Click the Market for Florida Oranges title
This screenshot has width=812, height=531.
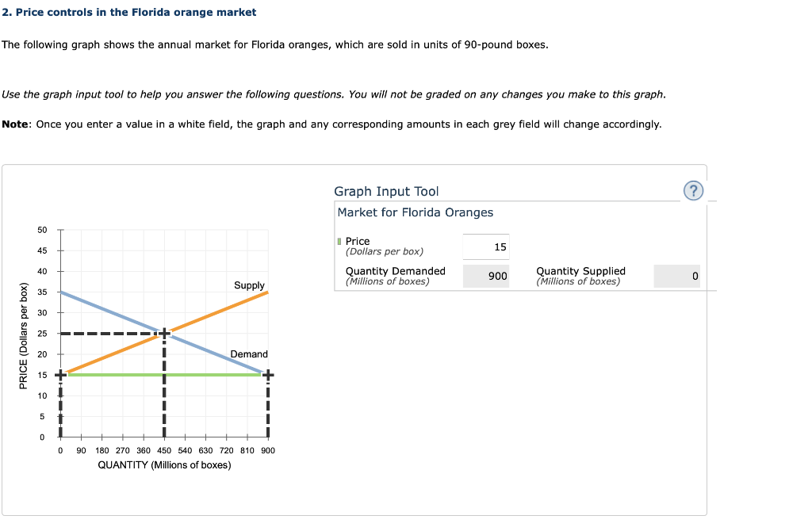pyautogui.click(x=414, y=212)
